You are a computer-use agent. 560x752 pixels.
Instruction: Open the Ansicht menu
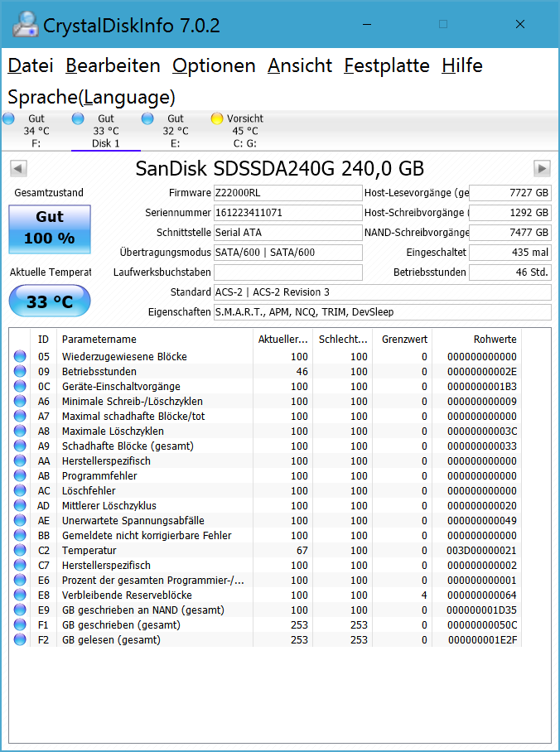click(300, 65)
